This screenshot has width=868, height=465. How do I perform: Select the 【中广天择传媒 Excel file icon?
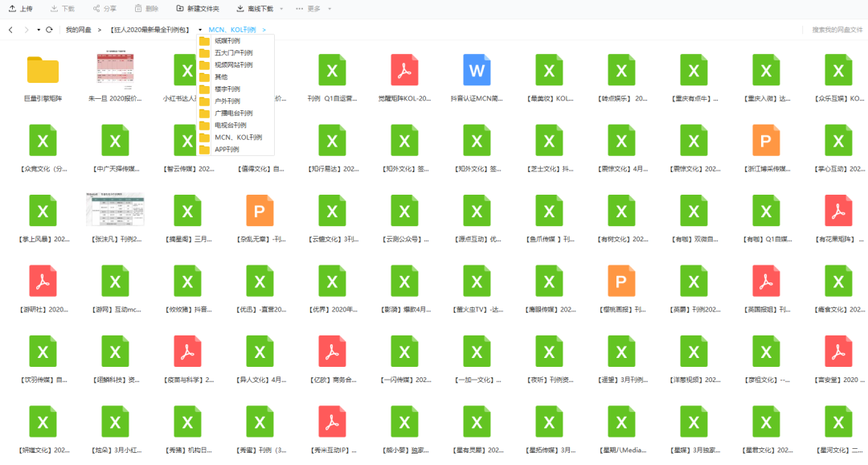click(x=115, y=140)
